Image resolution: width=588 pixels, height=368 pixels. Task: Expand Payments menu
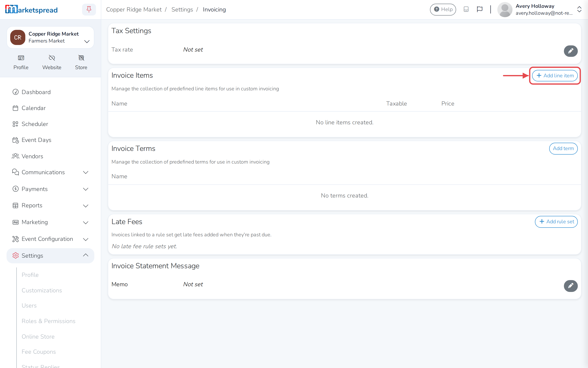(50, 189)
